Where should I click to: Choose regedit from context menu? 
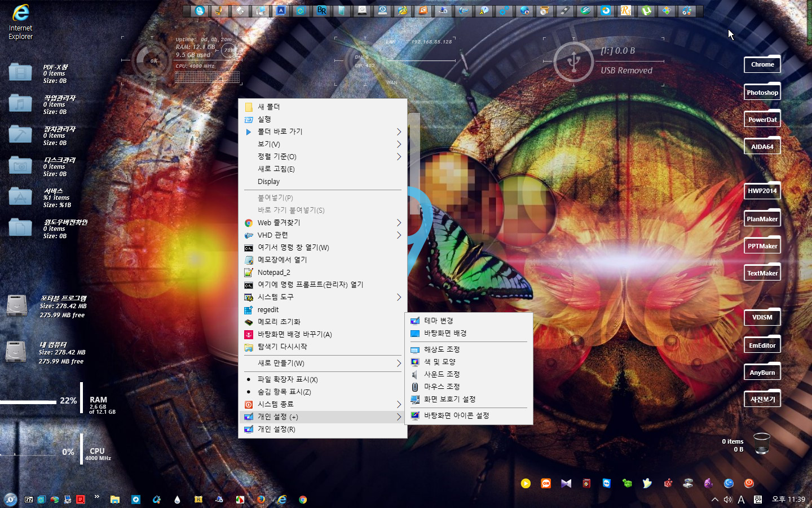[323, 309]
